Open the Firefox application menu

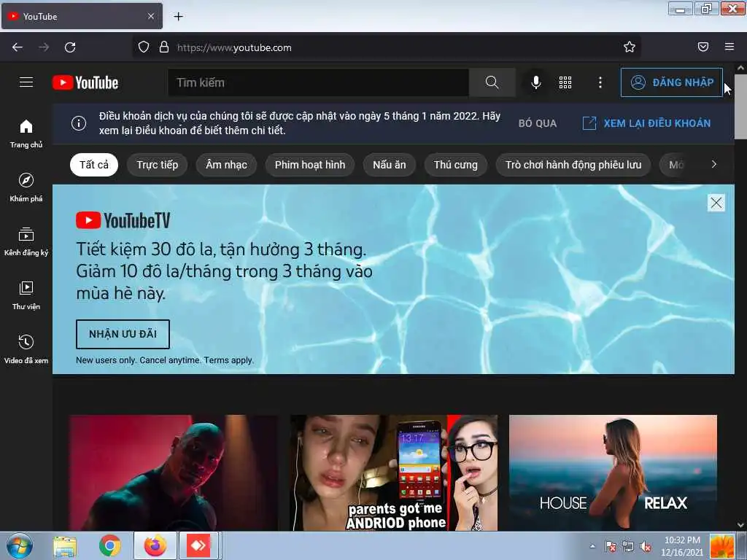[x=729, y=47]
